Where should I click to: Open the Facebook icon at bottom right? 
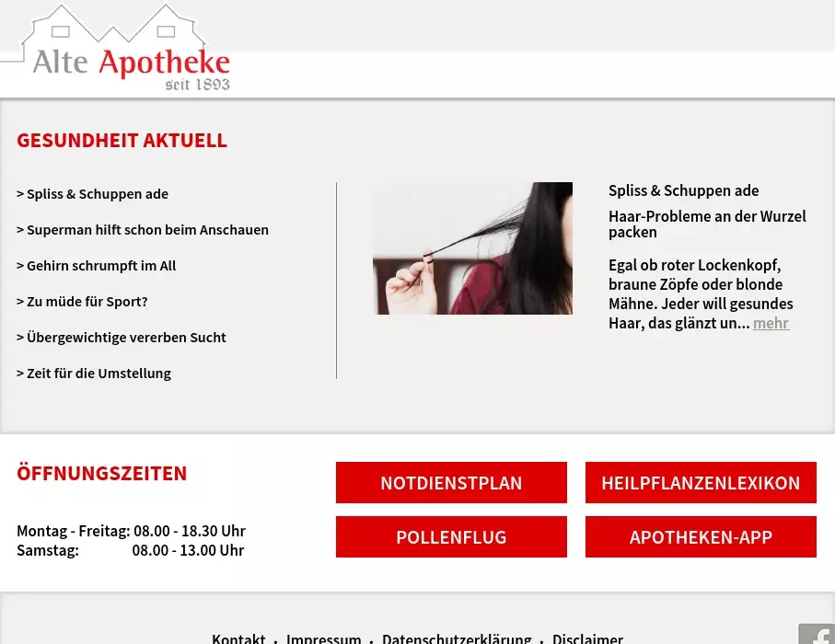[818, 634]
